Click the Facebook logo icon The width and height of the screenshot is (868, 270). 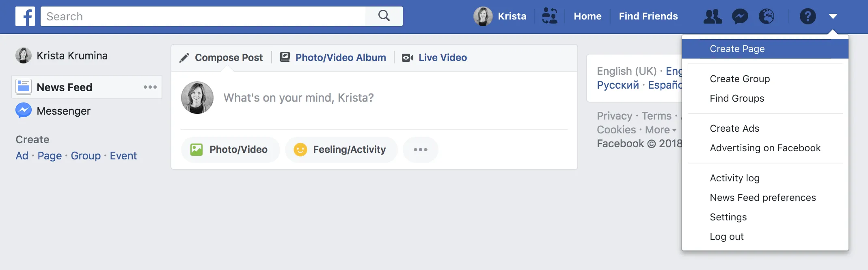coord(25,16)
